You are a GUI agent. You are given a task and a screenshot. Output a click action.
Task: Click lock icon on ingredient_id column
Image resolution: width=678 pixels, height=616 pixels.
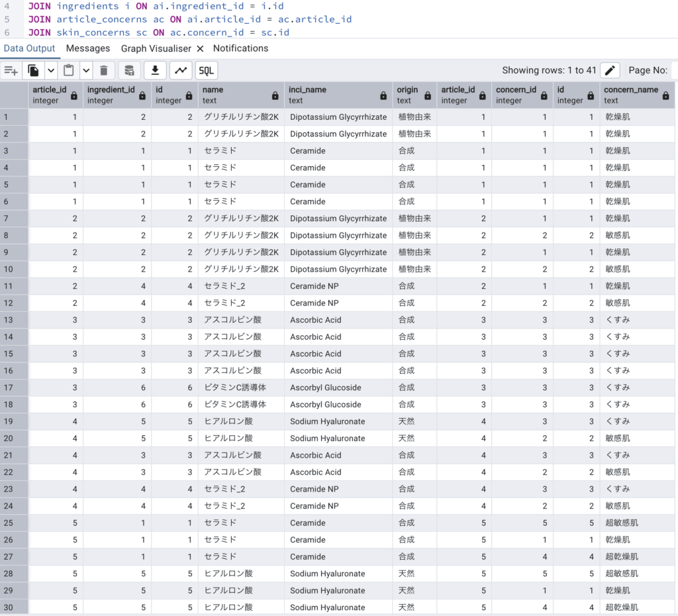pos(142,95)
